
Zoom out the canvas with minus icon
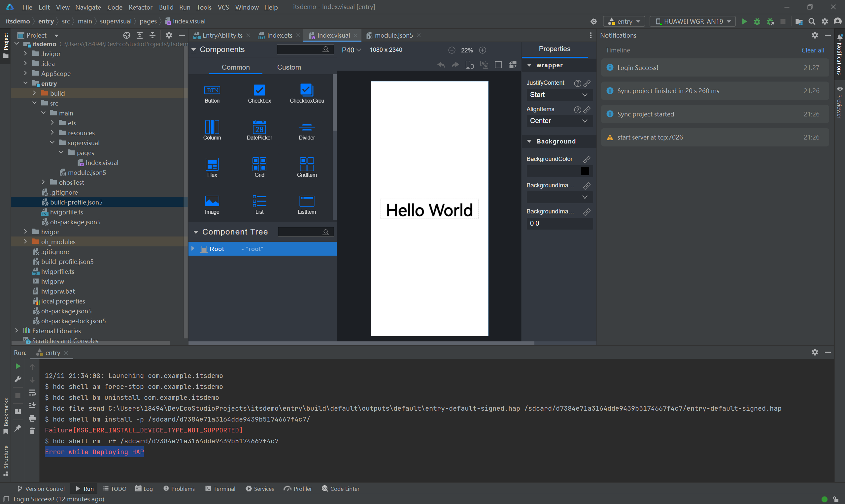(452, 50)
